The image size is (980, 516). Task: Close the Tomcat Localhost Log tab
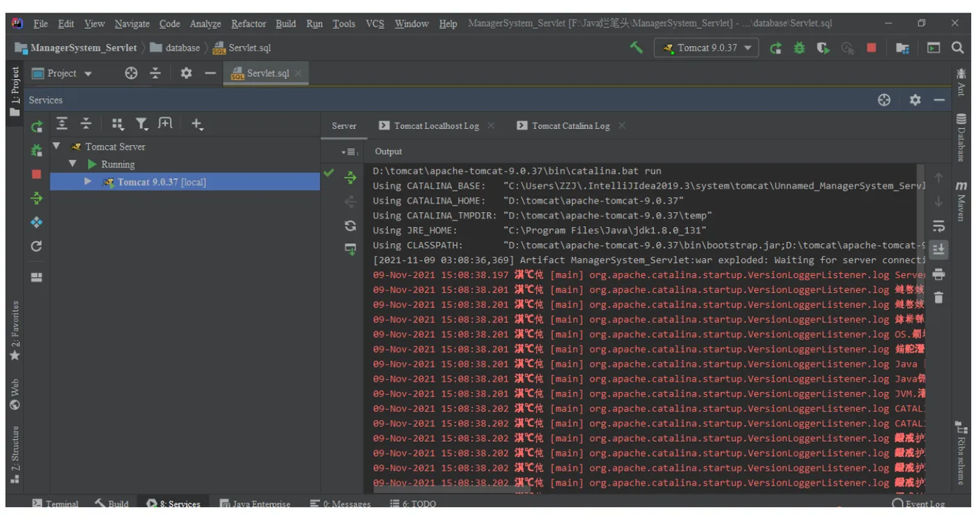[491, 126]
